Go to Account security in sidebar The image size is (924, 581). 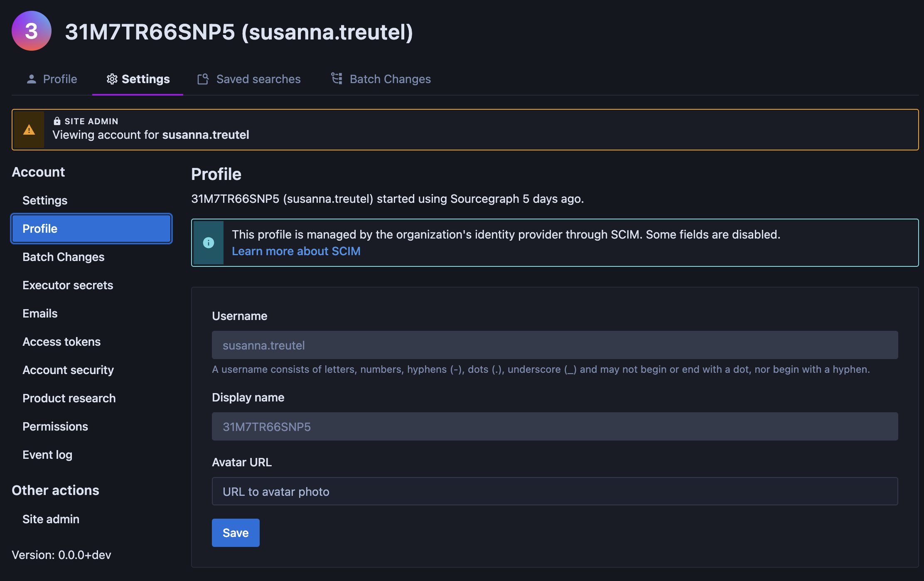[68, 370]
